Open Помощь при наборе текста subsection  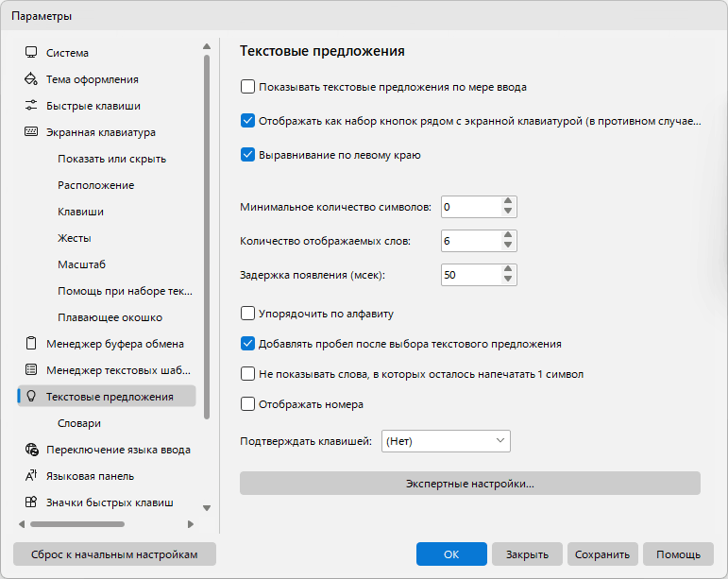(125, 291)
